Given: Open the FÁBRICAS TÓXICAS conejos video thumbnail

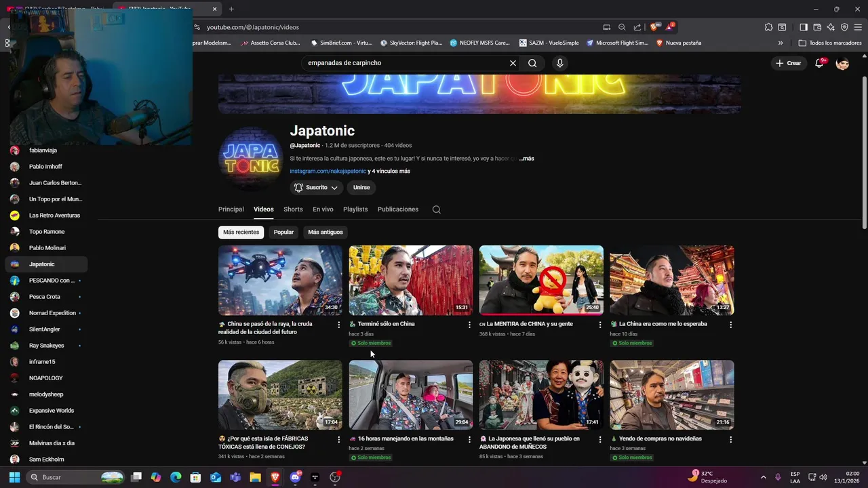Looking at the screenshot, I should point(280,395).
